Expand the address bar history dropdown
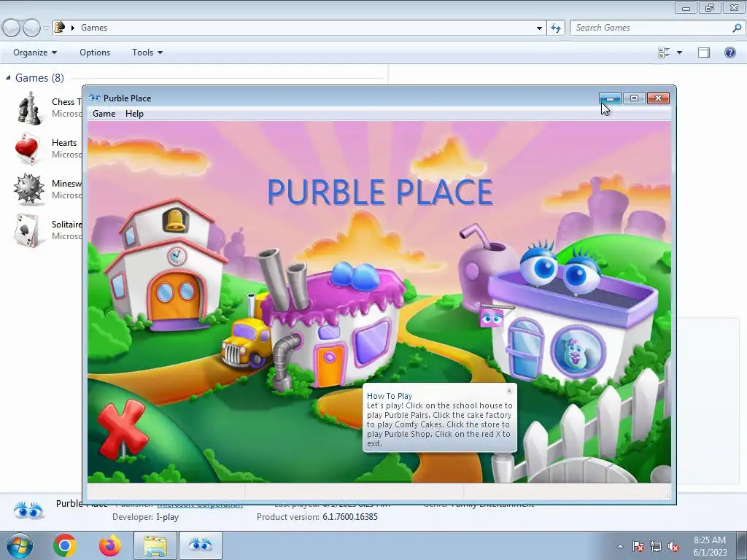This screenshot has width=747, height=560. (x=539, y=28)
